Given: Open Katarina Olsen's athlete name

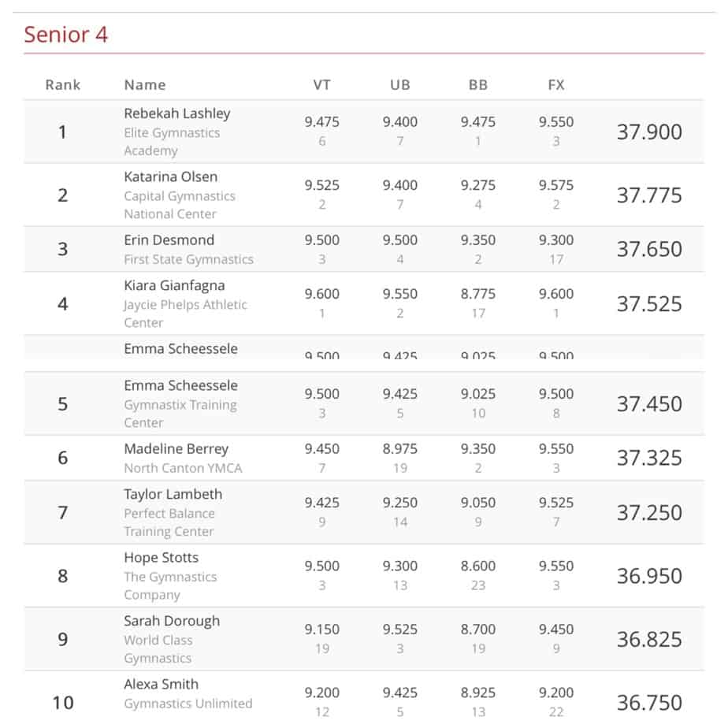Looking at the screenshot, I should click(170, 176).
